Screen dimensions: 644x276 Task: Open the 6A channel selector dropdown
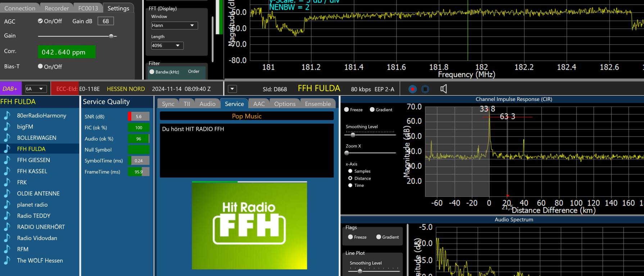pos(36,89)
